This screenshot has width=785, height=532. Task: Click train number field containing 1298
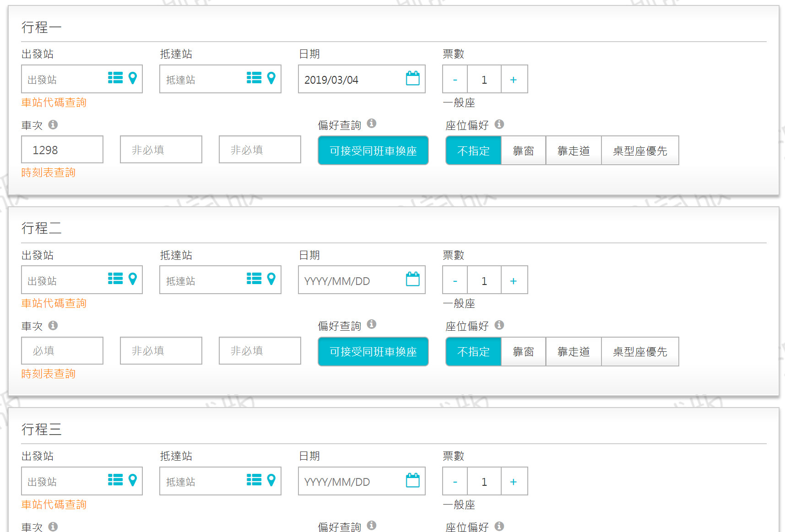(x=62, y=150)
